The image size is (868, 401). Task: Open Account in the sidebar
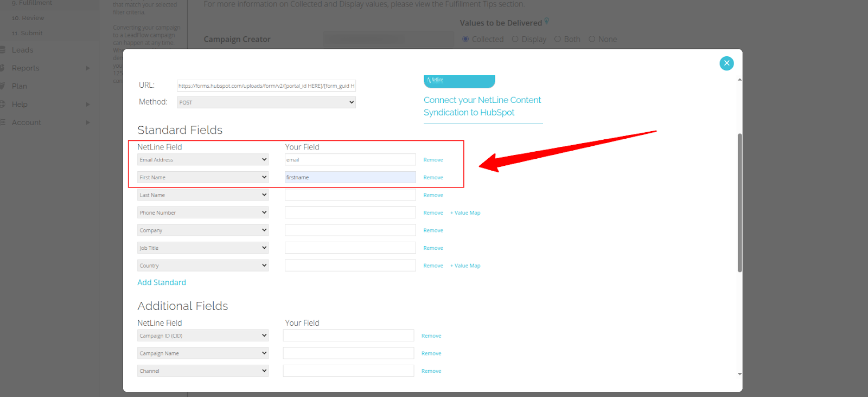pos(27,122)
